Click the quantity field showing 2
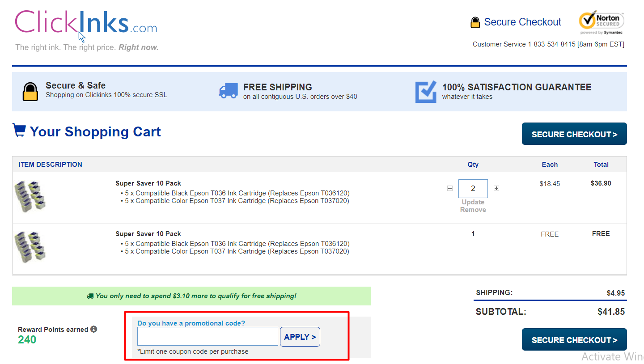This screenshot has height=364, width=644. (x=473, y=188)
